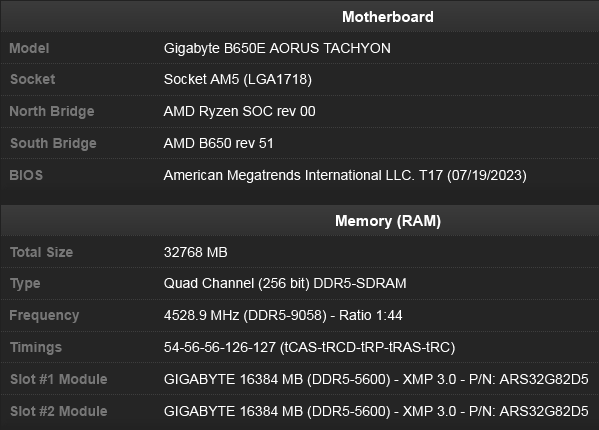Click the Timings row label
This screenshot has height=430, width=599.
click(x=36, y=348)
